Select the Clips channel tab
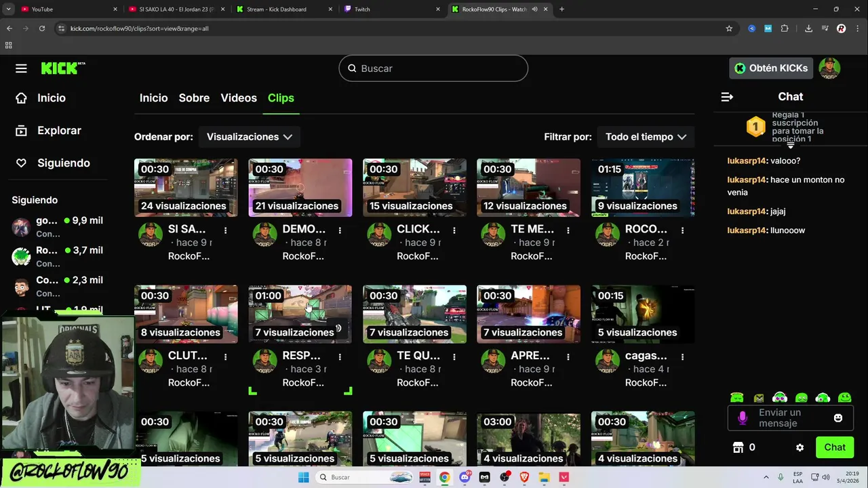Viewport: 868px width, 488px height. [x=281, y=98]
